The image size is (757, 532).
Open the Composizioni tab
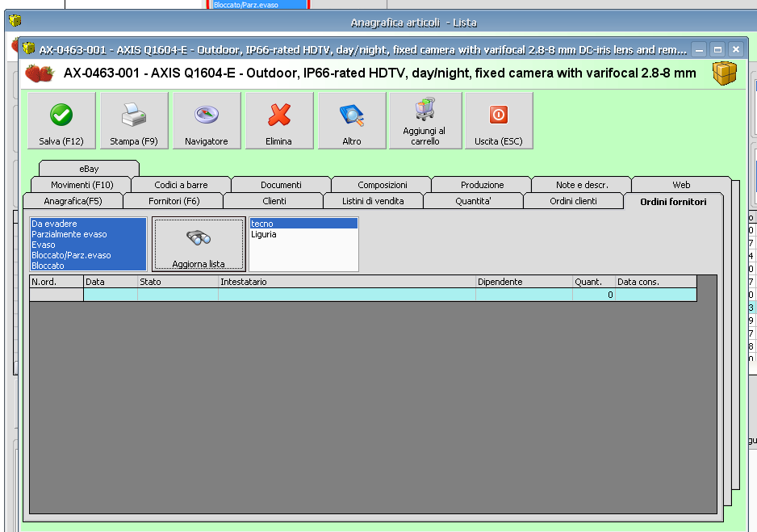pos(382,185)
